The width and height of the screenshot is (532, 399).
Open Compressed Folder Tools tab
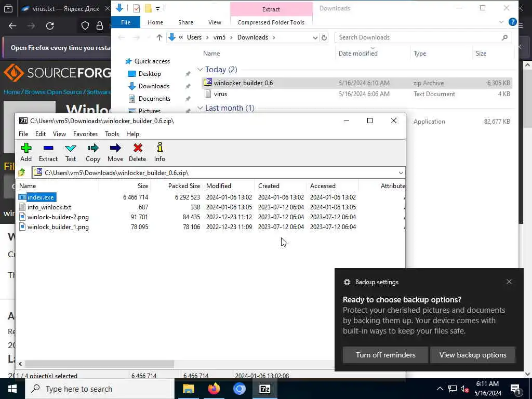click(271, 22)
